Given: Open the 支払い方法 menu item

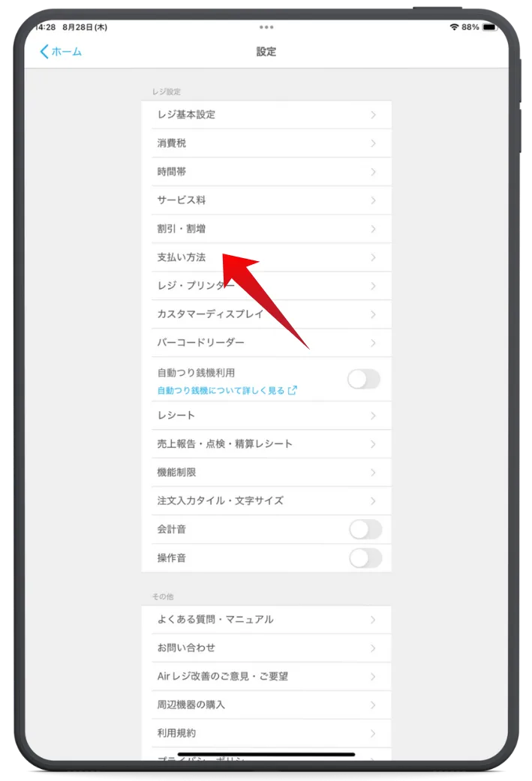Looking at the screenshot, I should click(266, 257).
